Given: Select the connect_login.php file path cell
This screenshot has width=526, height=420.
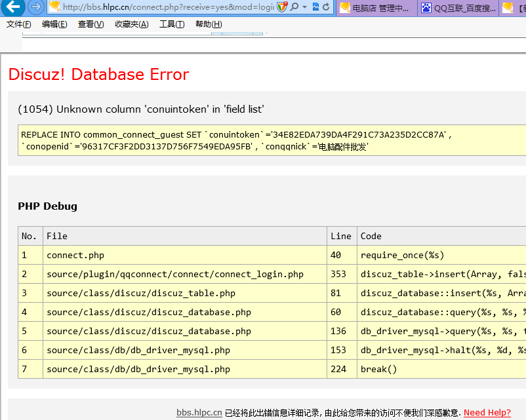Looking at the screenshot, I should tap(185, 274).
